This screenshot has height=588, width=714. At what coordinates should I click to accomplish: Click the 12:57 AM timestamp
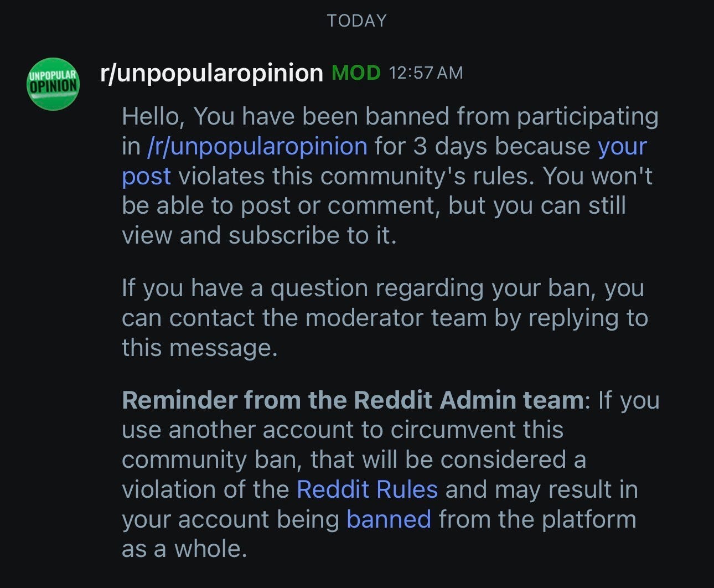[426, 73]
